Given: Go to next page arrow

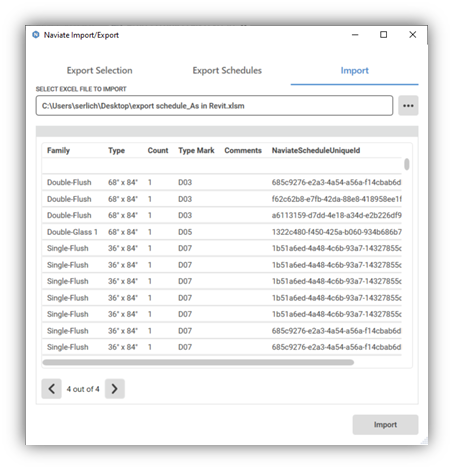Looking at the screenshot, I should pos(115,389).
